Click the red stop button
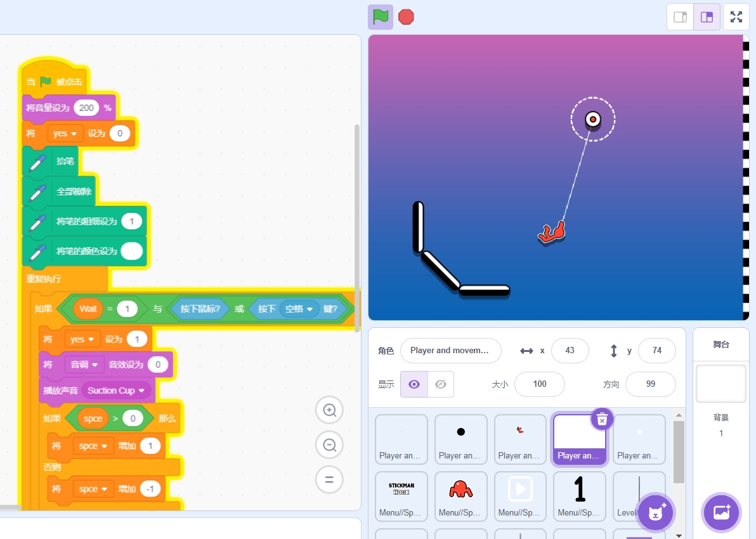The image size is (756, 539). coord(406,17)
